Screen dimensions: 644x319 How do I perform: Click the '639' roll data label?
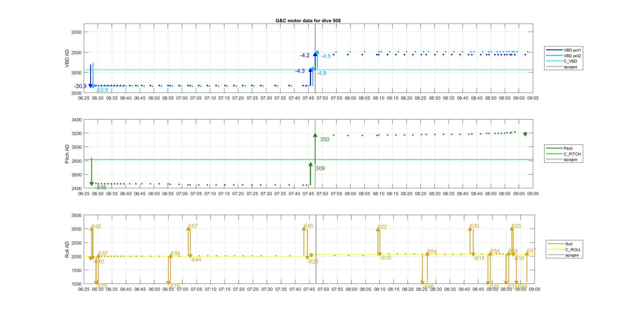coord(175,254)
